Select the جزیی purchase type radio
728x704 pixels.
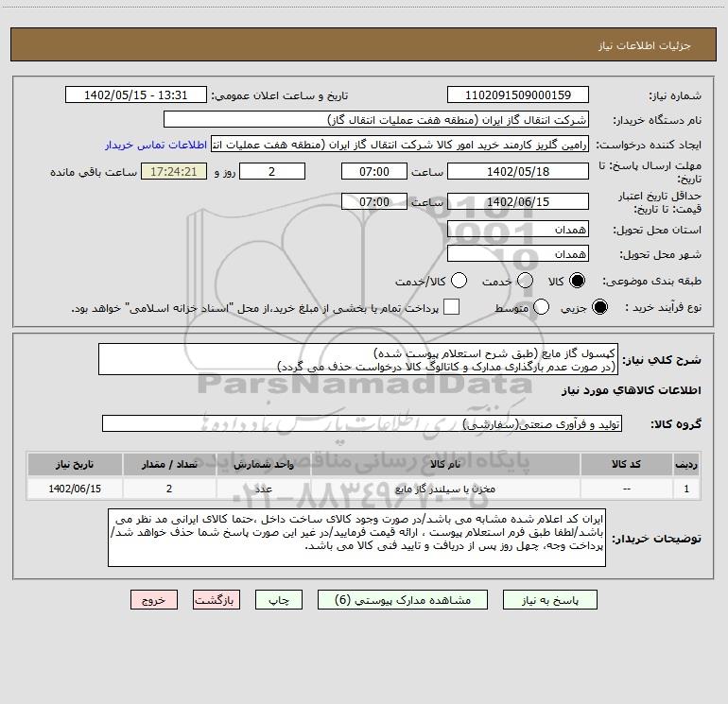pyautogui.click(x=599, y=307)
